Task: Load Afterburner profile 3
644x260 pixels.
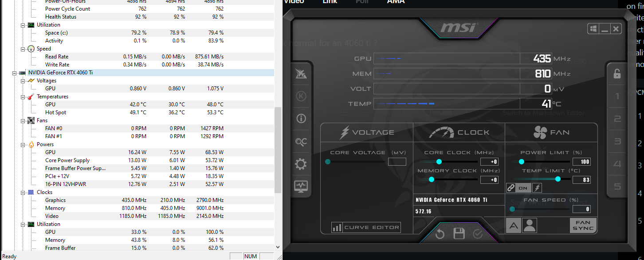Action: (617, 141)
